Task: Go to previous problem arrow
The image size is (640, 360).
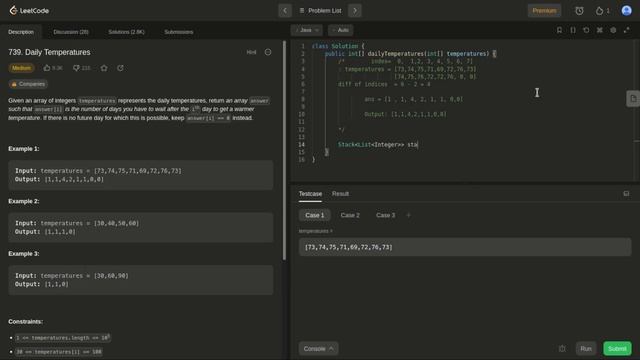Action: (x=285, y=11)
